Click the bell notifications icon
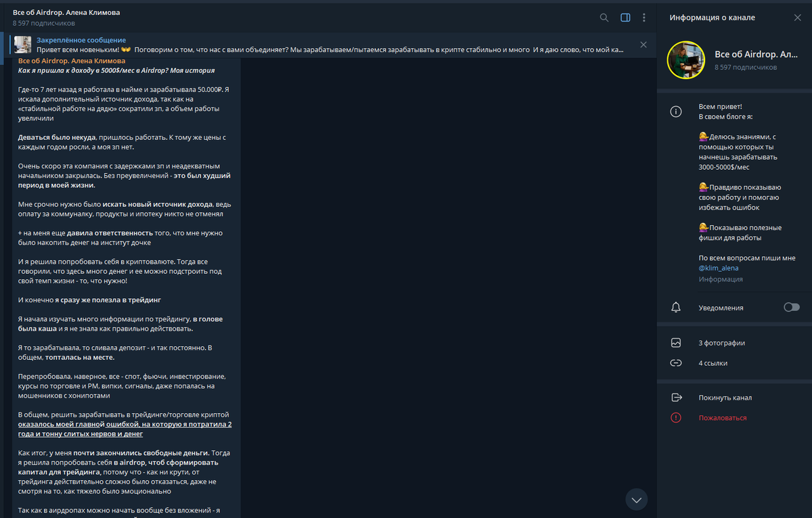812x518 pixels. tap(675, 308)
